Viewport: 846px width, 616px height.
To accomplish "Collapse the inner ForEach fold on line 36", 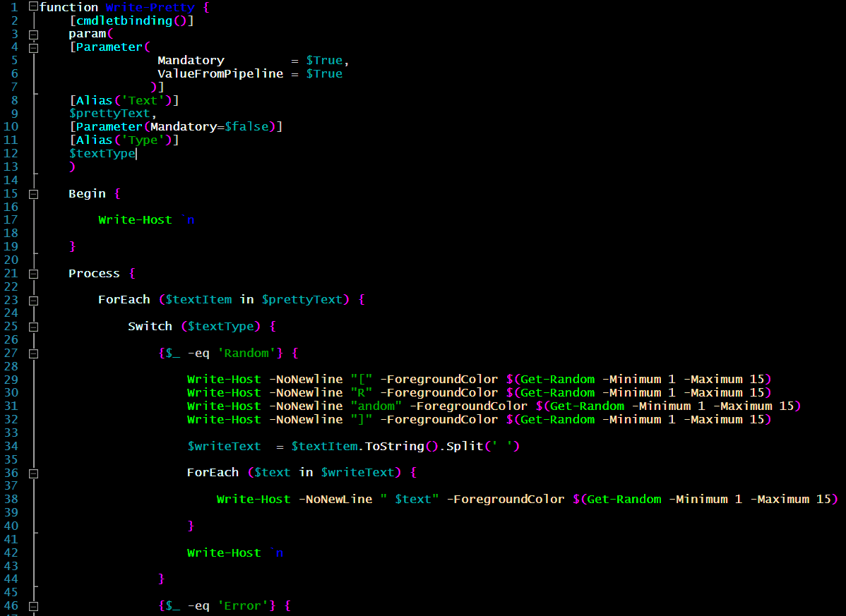I will (32, 473).
